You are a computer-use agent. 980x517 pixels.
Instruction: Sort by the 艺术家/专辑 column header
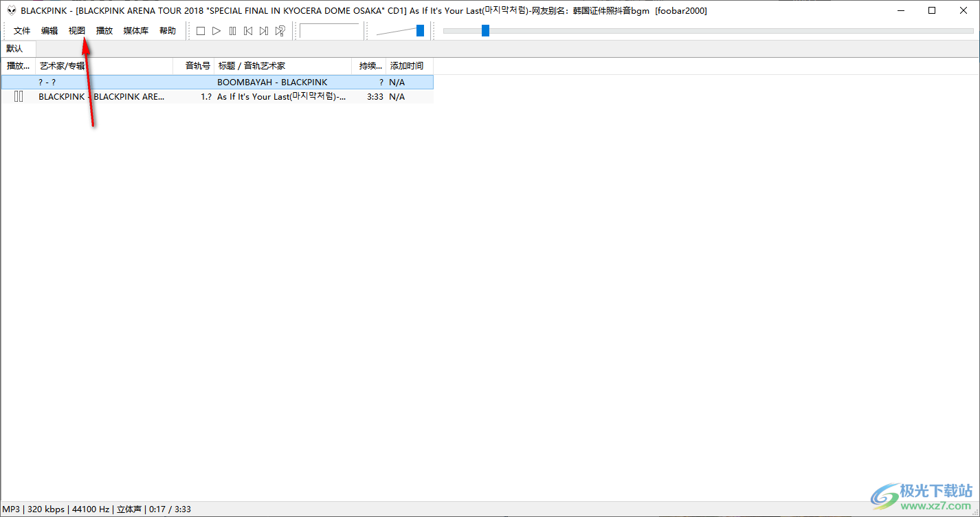104,66
